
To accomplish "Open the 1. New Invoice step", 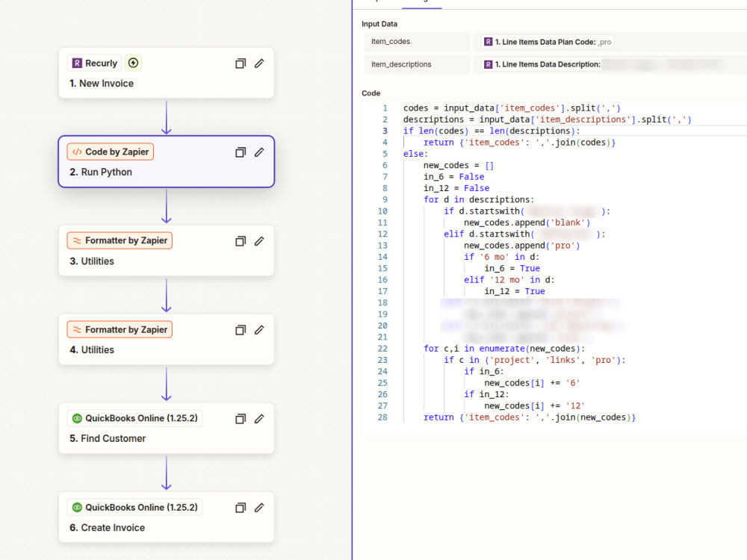I will point(167,73).
